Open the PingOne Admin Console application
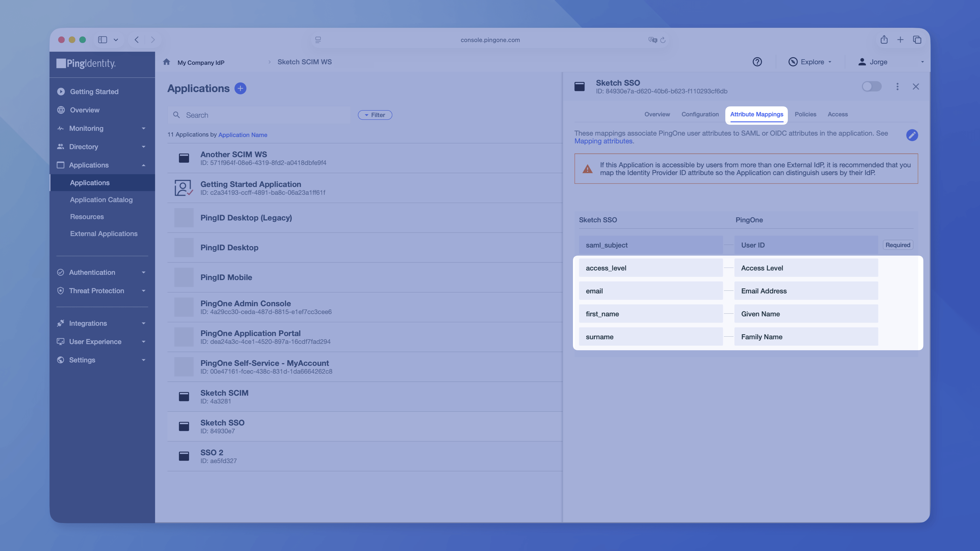Viewport: 980px width, 551px height. point(365,307)
